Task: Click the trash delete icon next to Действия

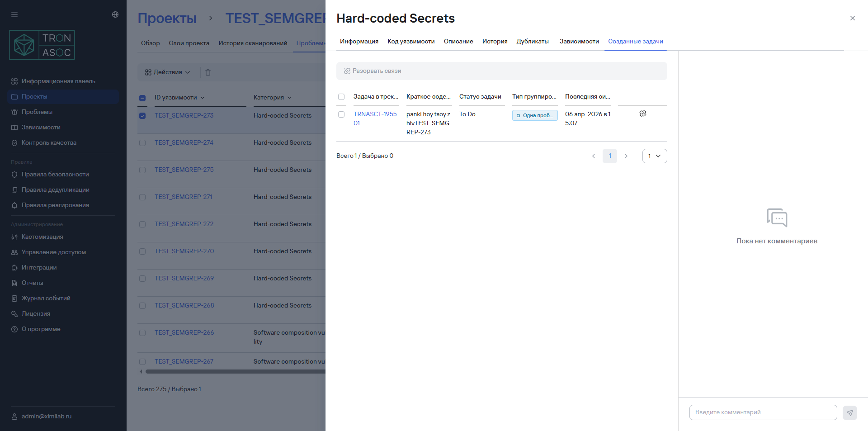Action: point(208,72)
